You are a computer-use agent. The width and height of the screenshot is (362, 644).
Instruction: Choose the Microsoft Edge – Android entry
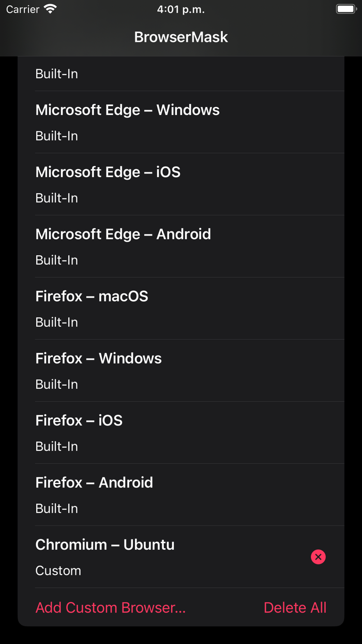coord(123,234)
